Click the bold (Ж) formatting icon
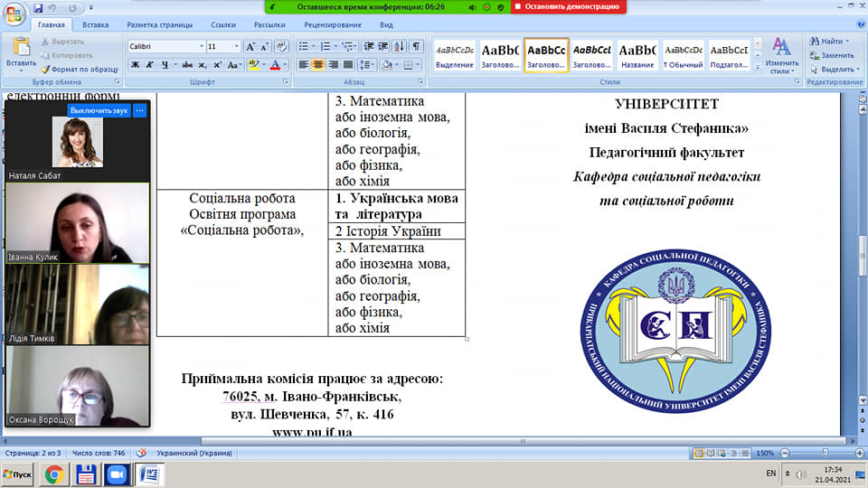868x488 pixels. [135, 64]
